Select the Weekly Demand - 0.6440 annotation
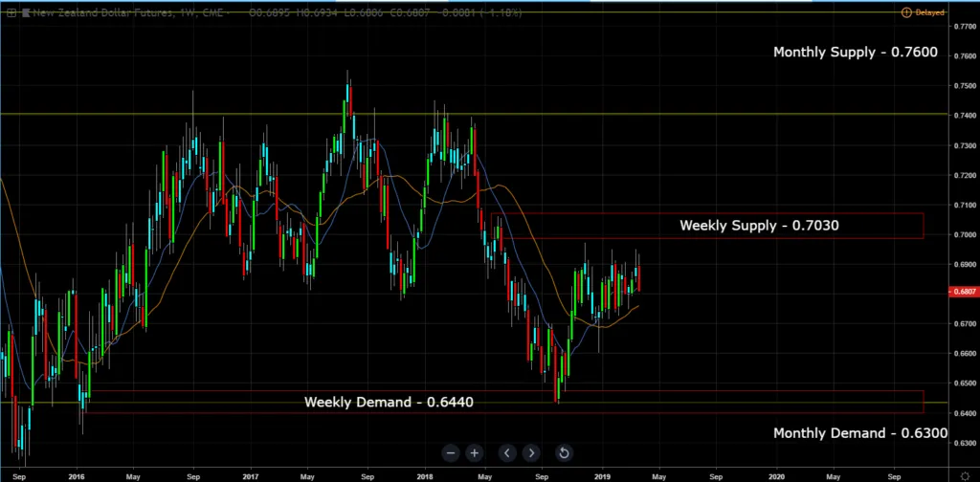Screen dimensions: 980x482 tap(389, 402)
